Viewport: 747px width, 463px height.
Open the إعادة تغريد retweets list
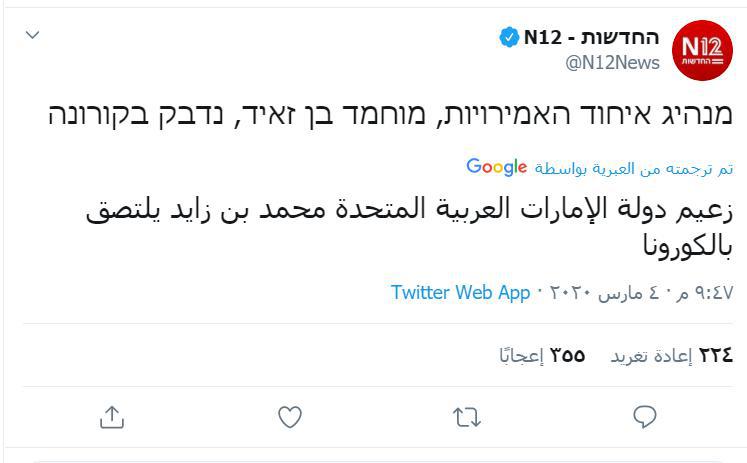651,355
